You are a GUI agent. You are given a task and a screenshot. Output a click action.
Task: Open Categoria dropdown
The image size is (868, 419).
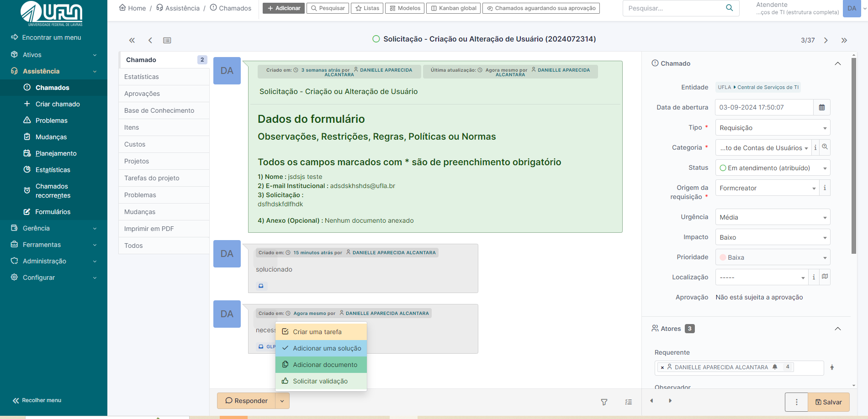click(763, 148)
